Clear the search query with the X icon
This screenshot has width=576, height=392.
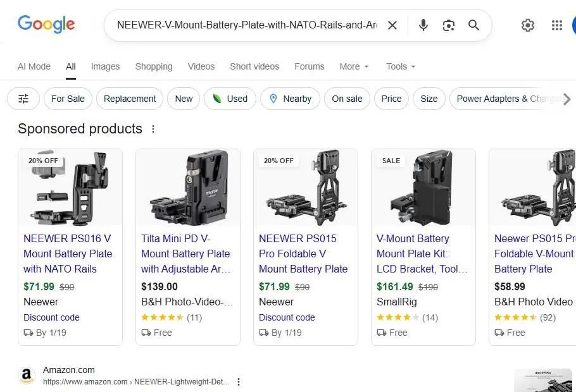click(392, 25)
